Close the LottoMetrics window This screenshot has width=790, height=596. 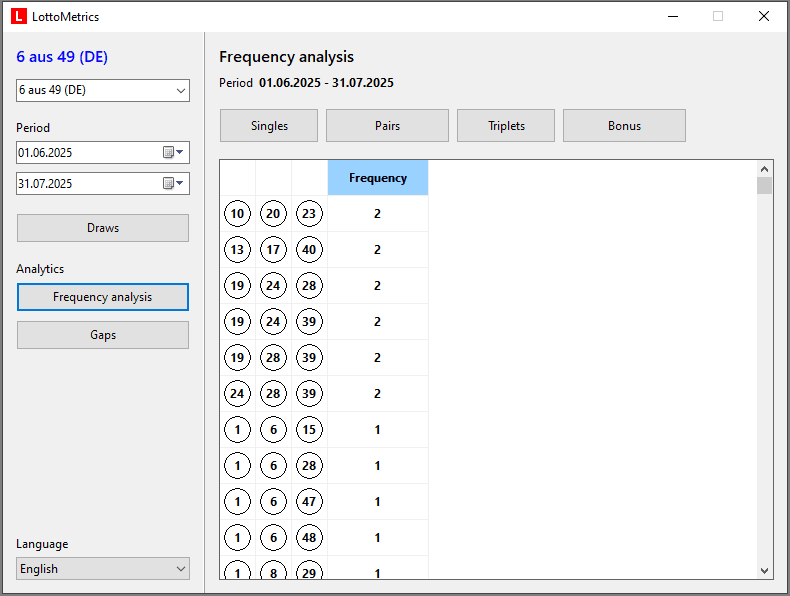pos(764,16)
